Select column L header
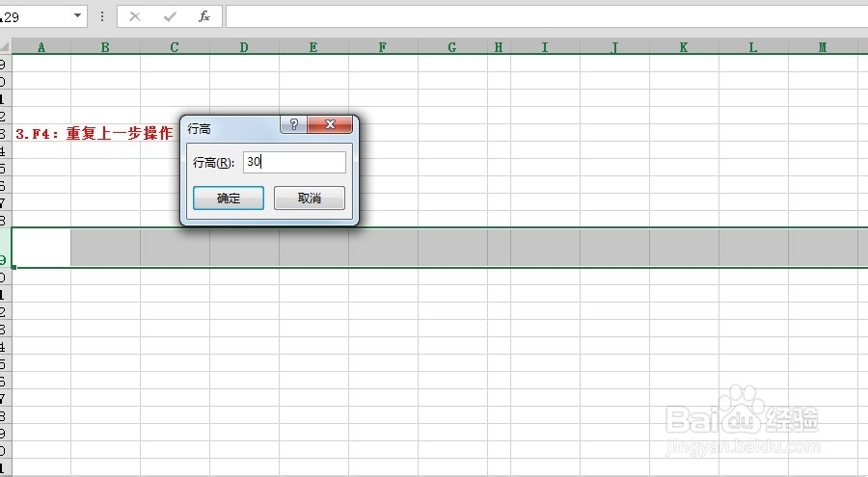This screenshot has width=868, height=477. coord(753,47)
